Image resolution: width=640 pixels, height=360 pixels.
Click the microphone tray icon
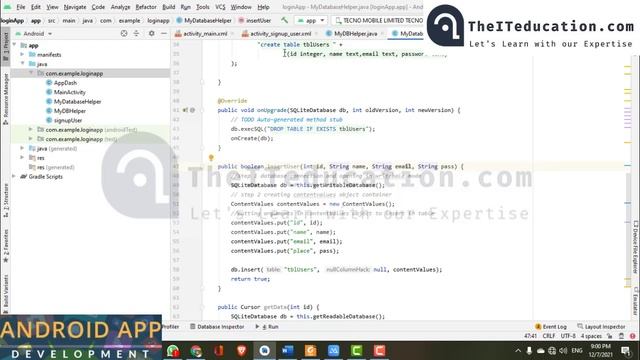click(x=529, y=351)
